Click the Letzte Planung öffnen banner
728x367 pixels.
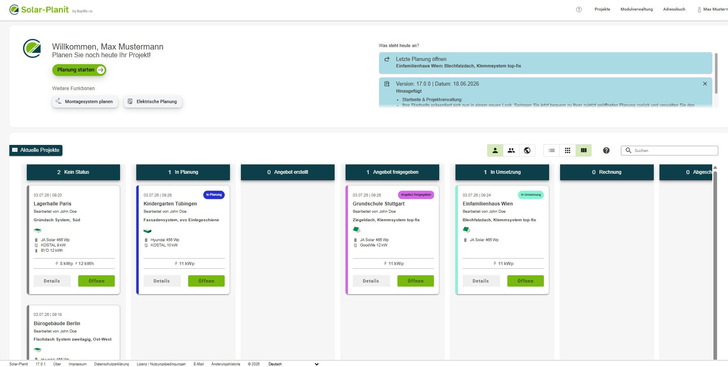pos(545,63)
